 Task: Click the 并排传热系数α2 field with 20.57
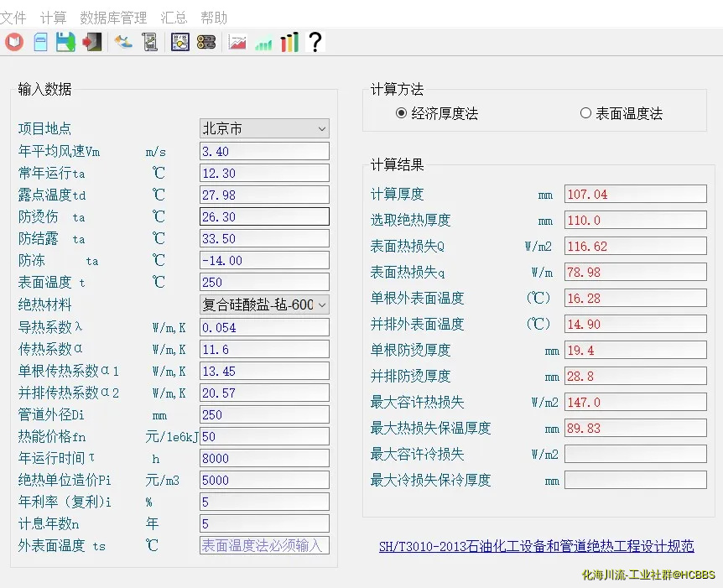pyautogui.click(x=265, y=393)
